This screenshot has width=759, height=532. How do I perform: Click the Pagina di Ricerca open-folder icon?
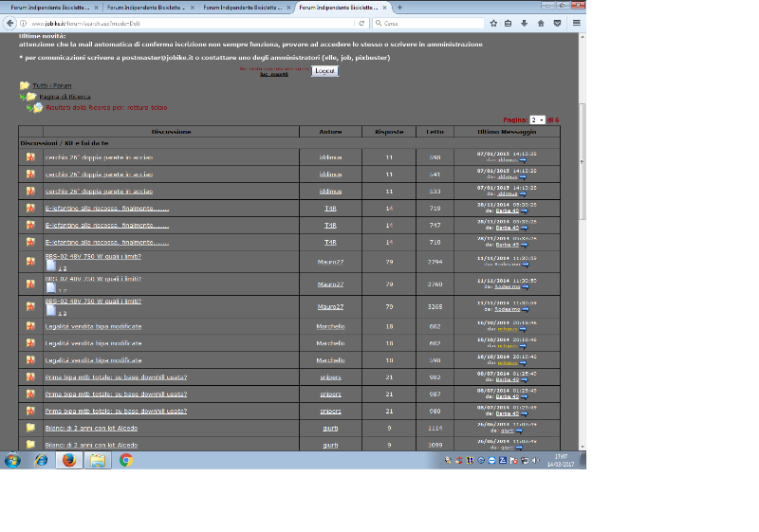[x=31, y=96]
